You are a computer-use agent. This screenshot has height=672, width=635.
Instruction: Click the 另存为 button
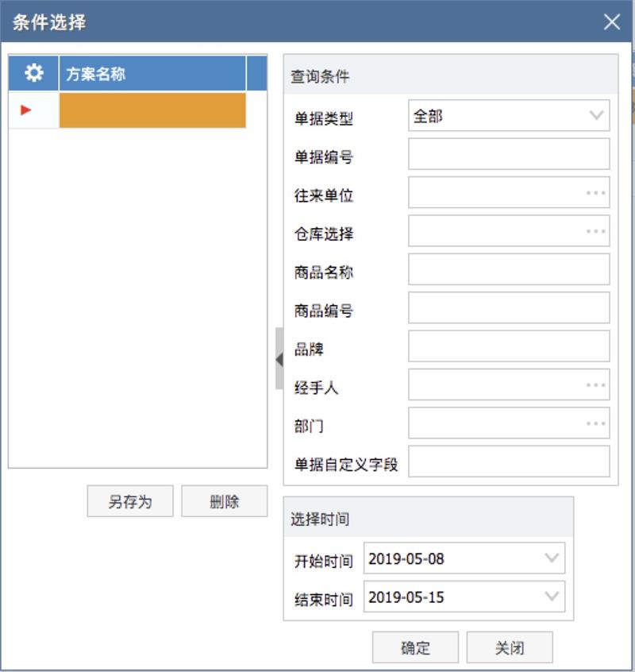click(x=130, y=501)
